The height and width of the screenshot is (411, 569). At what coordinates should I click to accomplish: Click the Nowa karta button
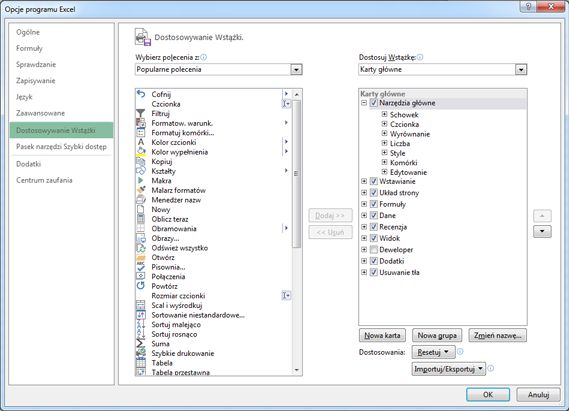[382, 336]
